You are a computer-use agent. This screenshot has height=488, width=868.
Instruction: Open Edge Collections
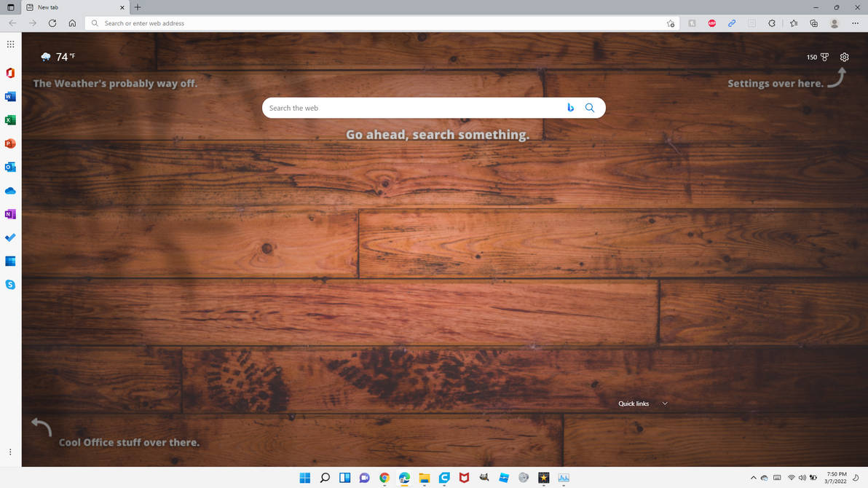[813, 23]
